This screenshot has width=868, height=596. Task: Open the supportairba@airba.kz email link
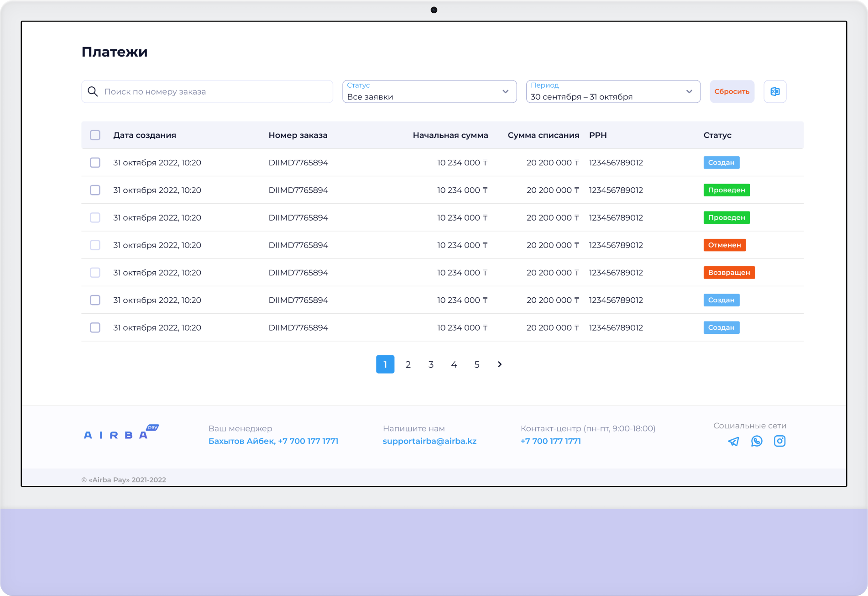click(429, 441)
